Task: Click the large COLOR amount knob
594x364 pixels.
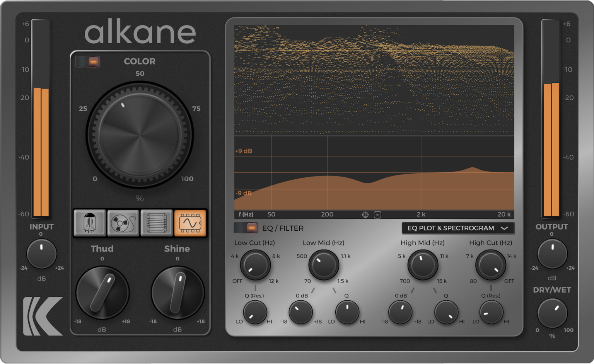Action: point(140,135)
